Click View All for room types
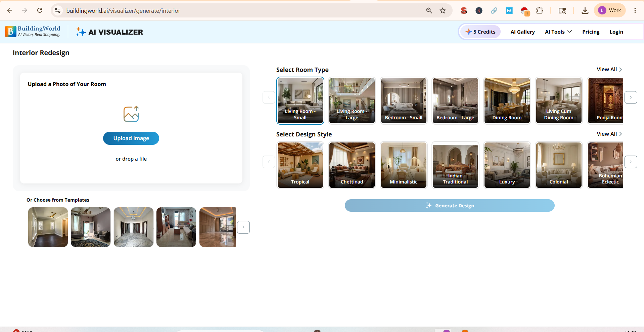 [x=609, y=70]
